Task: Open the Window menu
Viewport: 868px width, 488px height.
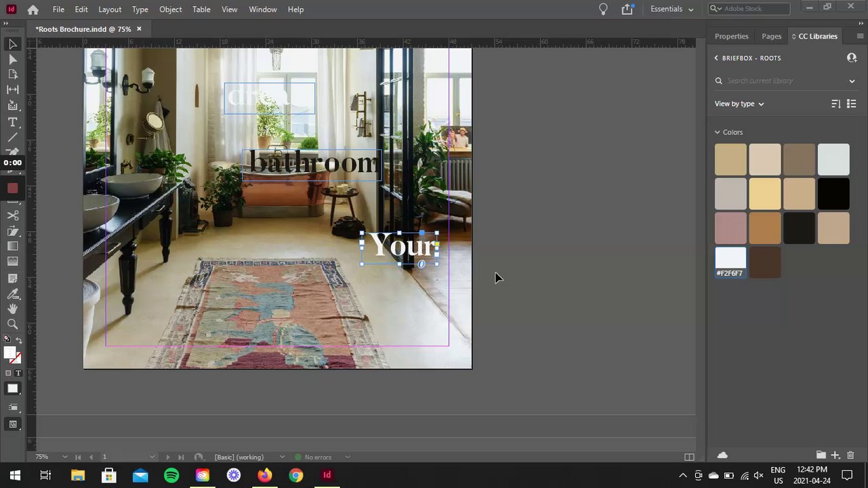Action: coord(263,9)
